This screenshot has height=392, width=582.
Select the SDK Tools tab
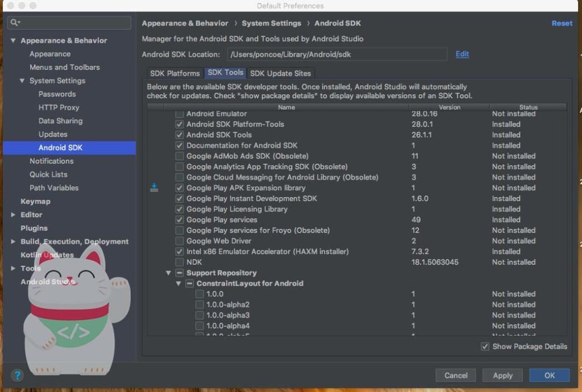225,73
